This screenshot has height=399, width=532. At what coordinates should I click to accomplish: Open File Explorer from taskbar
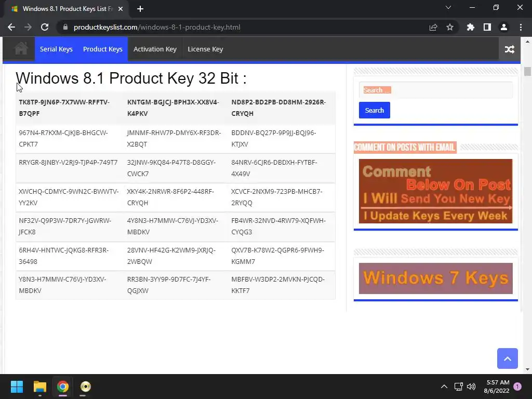pos(39,387)
